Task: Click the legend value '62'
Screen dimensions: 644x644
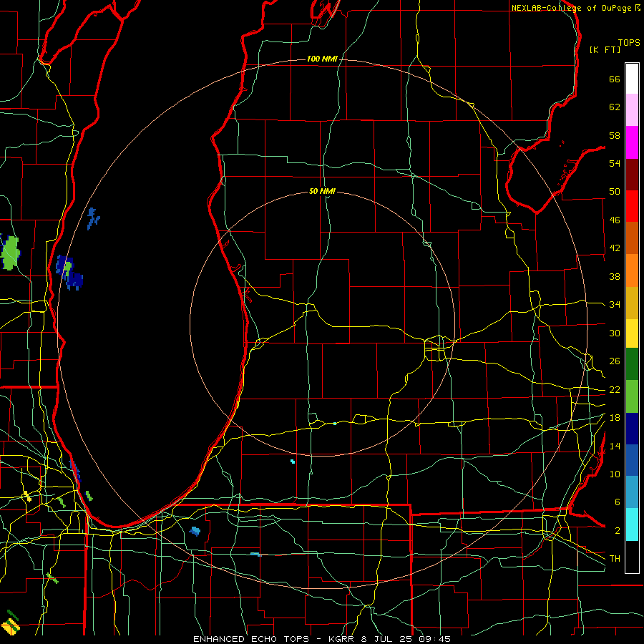Action: coord(615,107)
